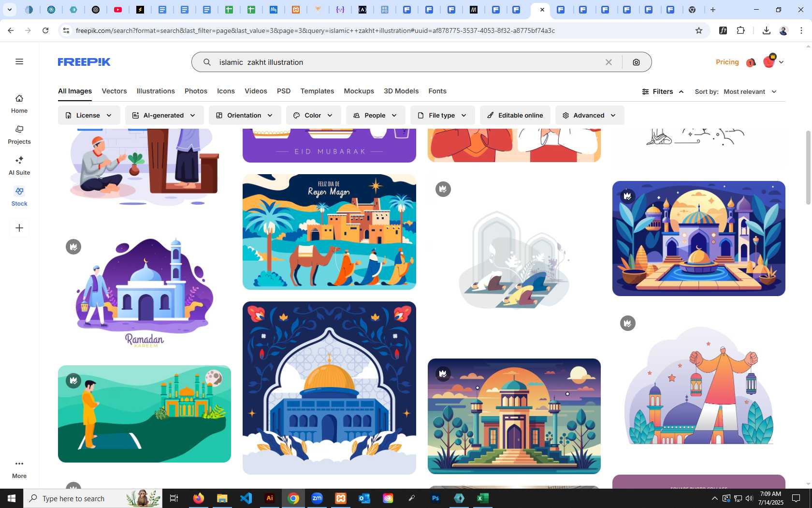812x508 pixels.
Task: Switch to Photos tab
Action: [x=196, y=91]
